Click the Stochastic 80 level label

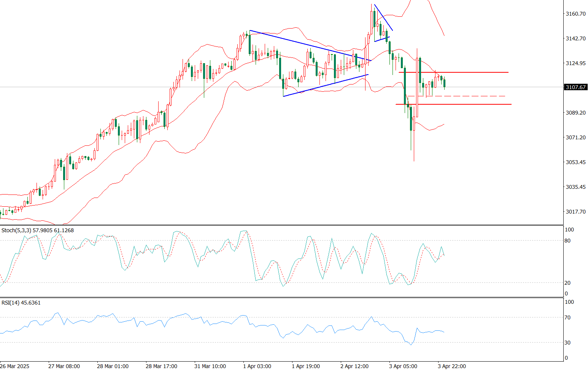point(567,241)
